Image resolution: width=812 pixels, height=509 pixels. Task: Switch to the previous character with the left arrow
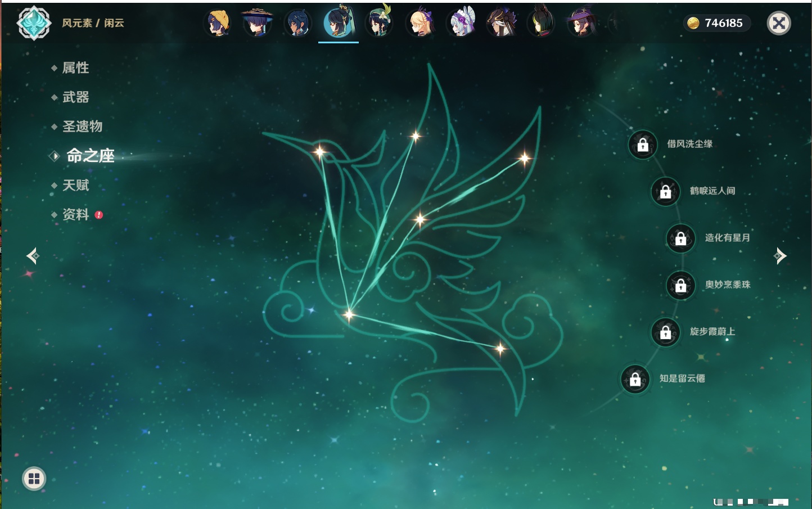[33, 256]
